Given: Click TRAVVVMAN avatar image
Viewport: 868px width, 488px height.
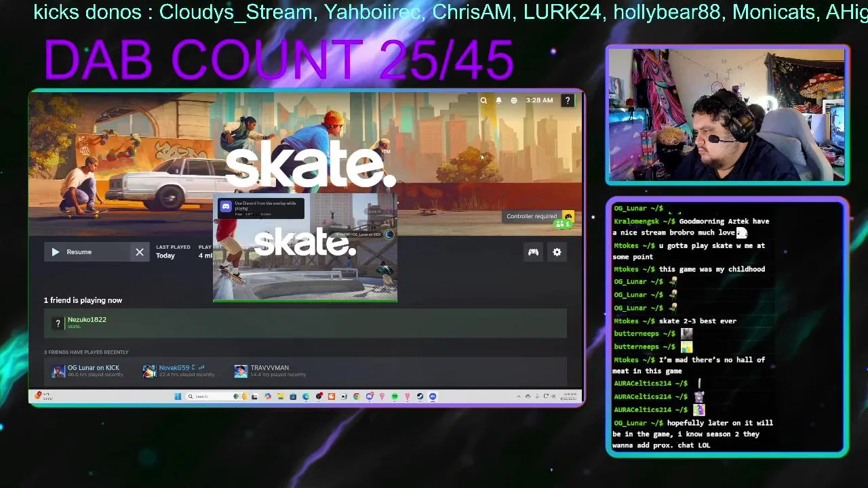Looking at the screenshot, I should pyautogui.click(x=241, y=371).
